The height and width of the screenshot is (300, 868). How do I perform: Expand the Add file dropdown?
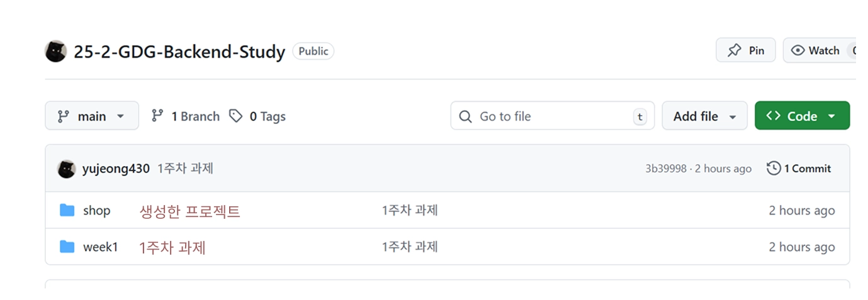[704, 116]
